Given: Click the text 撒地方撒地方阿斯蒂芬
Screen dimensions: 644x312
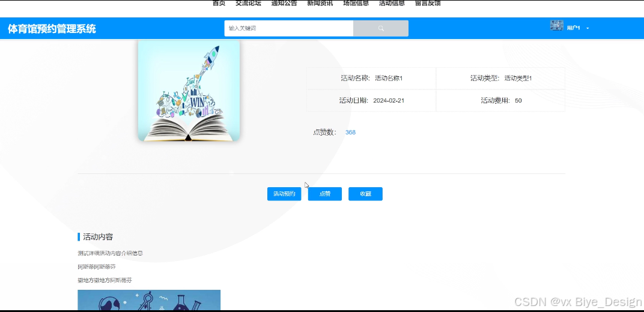Looking at the screenshot, I should pyautogui.click(x=105, y=280).
